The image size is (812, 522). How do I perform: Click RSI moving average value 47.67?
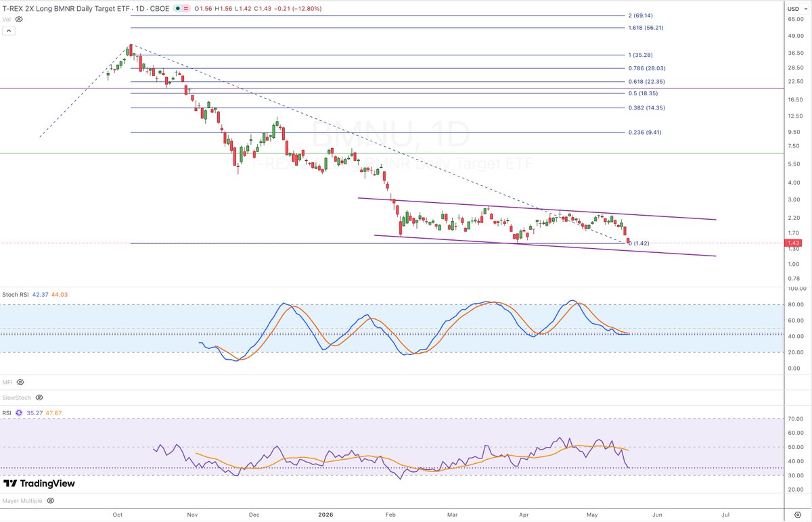52,412
